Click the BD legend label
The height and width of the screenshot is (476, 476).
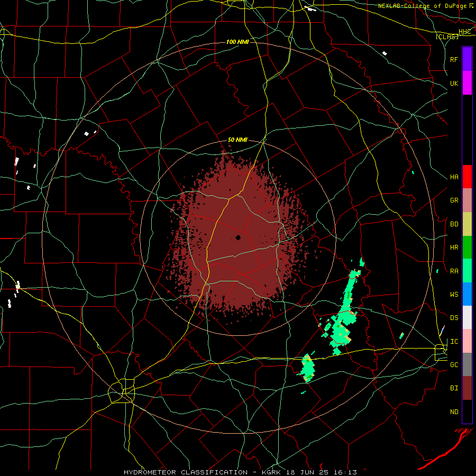[x=454, y=224]
